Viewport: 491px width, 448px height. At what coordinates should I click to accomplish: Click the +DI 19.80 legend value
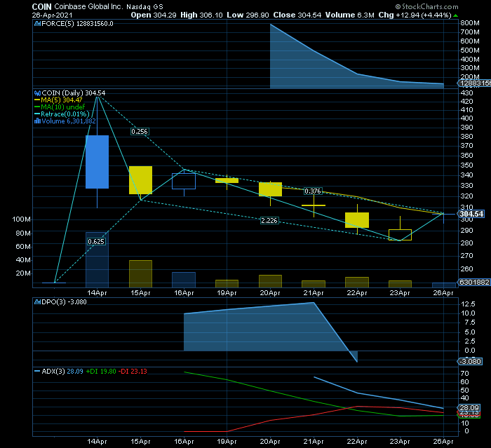click(x=101, y=372)
